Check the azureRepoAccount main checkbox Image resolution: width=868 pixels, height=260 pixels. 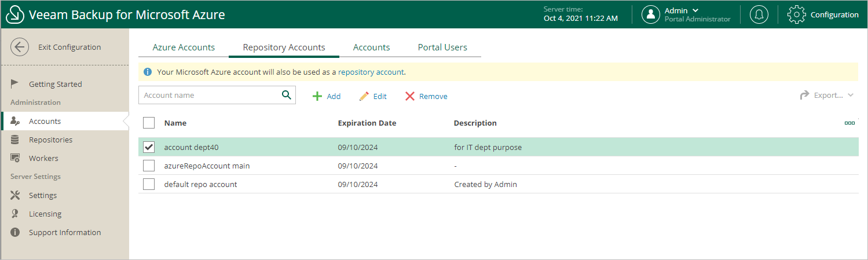[x=149, y=166]
